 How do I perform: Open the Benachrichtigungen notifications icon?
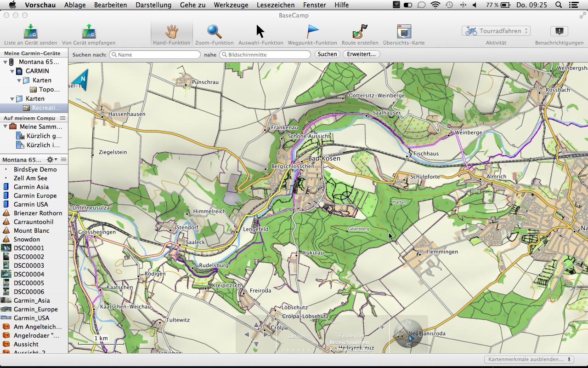tap(559, 31)
